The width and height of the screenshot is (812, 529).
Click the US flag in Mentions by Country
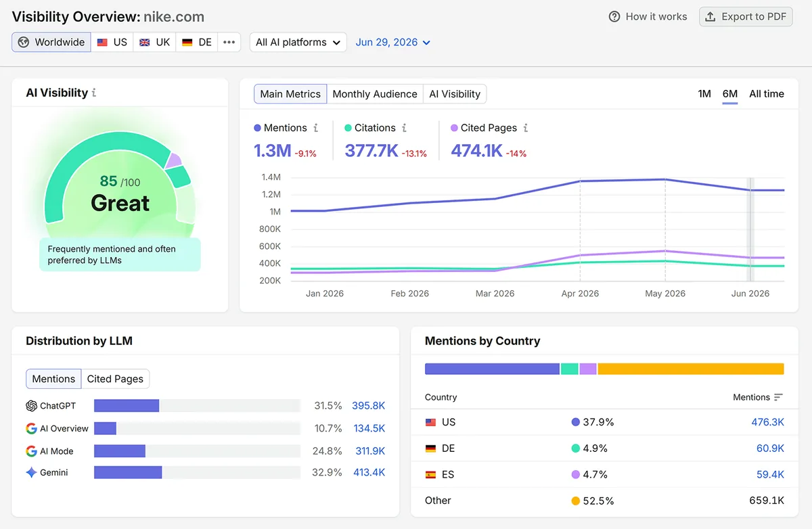coord(430,422)
